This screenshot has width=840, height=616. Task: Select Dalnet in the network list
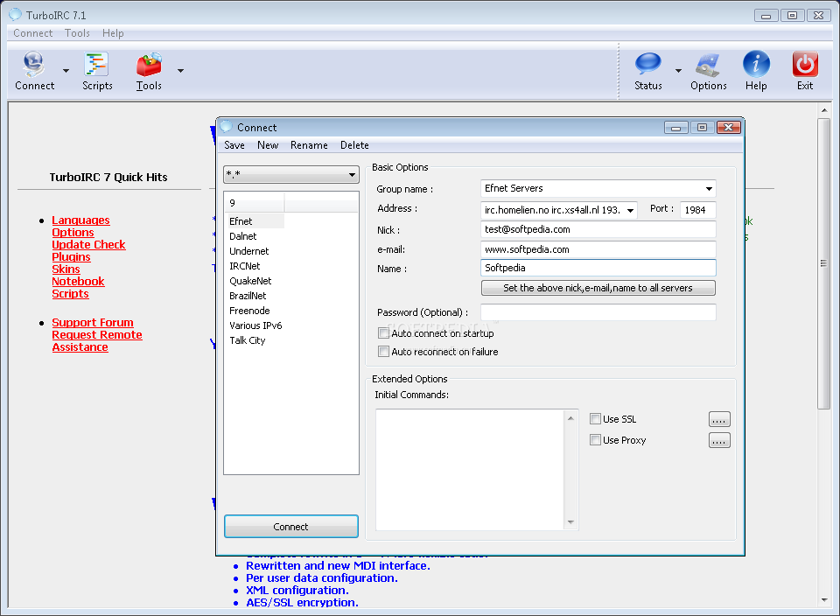242,236
